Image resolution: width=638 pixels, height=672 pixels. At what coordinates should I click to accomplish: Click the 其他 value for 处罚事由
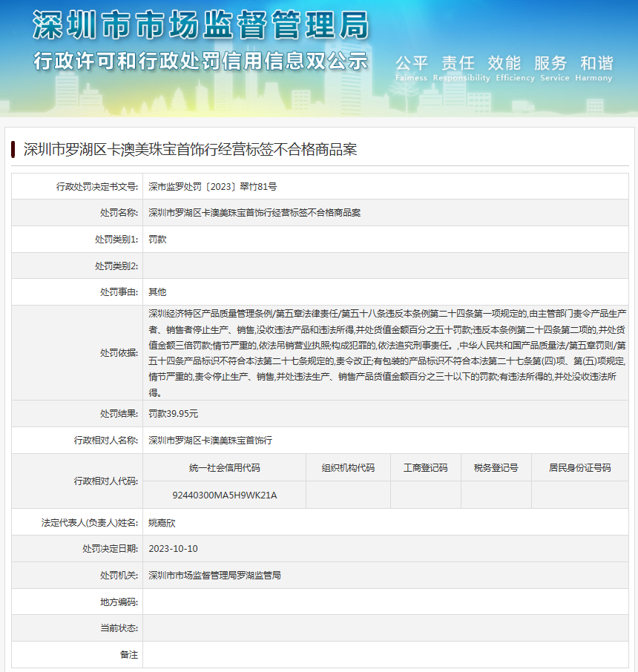pyautogui.click(x=157, y=292)
